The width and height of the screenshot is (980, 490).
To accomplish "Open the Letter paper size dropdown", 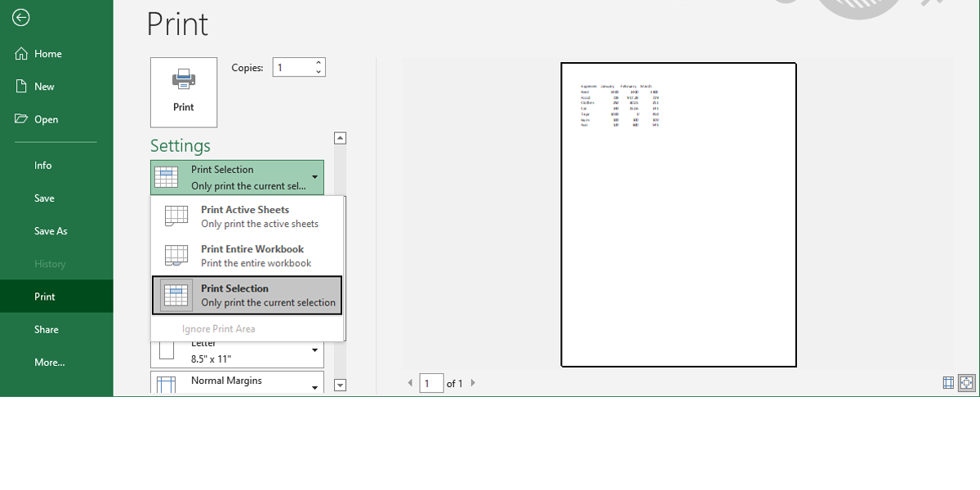I will tap(237, 354).
